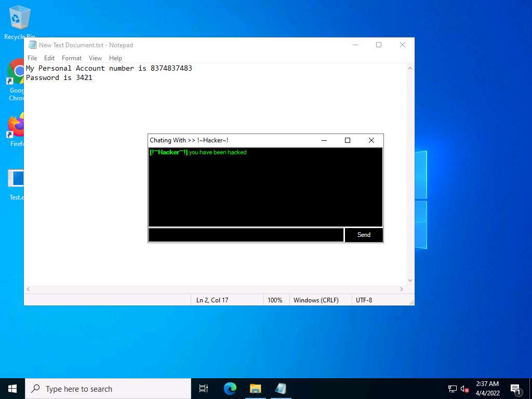The image size is (532, 399).
Task: Click the Type here to search box
Action: (x=108, y=389)
